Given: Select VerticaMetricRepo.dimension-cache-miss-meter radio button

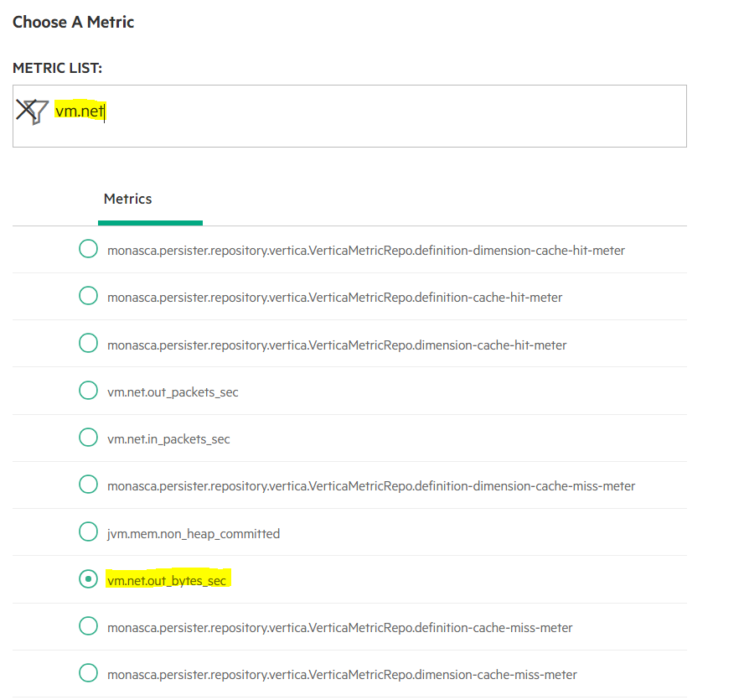Looking at the screenshot, I should (88, 673).
